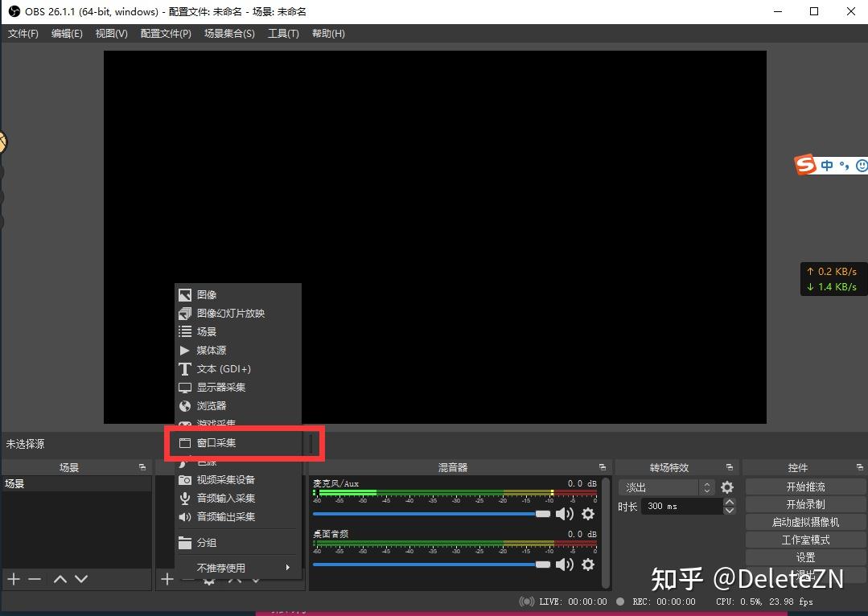Toggle 工作室模式 (Studio Mode)
This screenshot has height=616, width=868.
804,539
